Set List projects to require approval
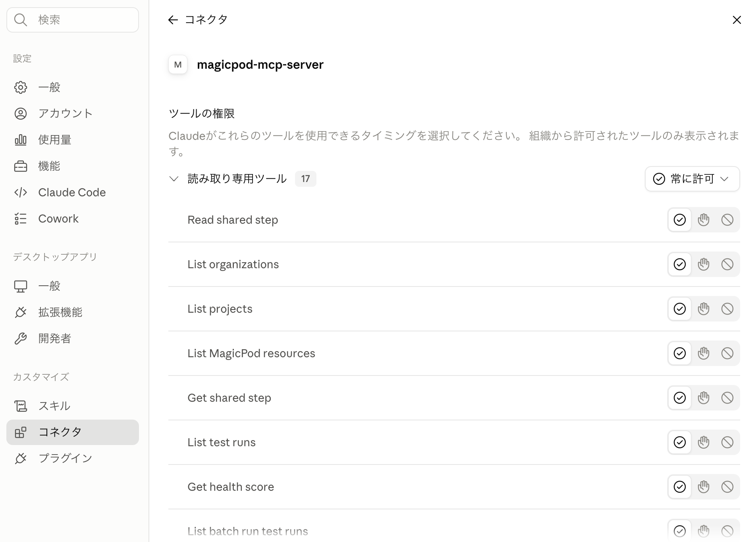 click(x=704, y=309)
